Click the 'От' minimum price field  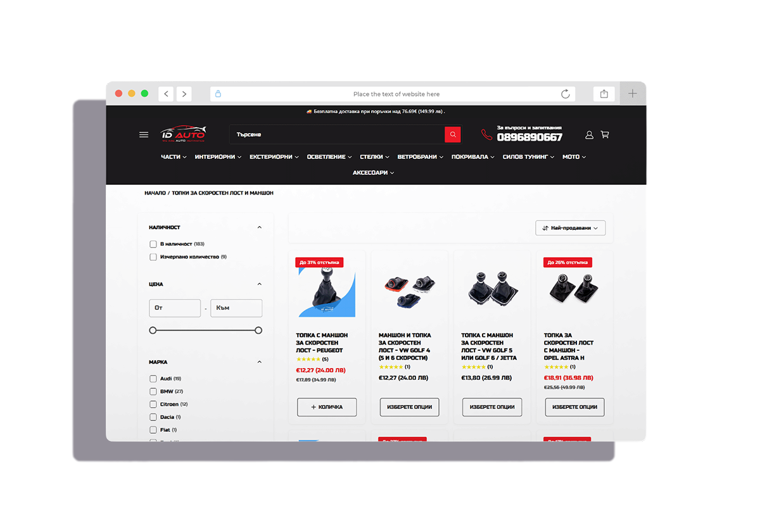pos(175,308)
